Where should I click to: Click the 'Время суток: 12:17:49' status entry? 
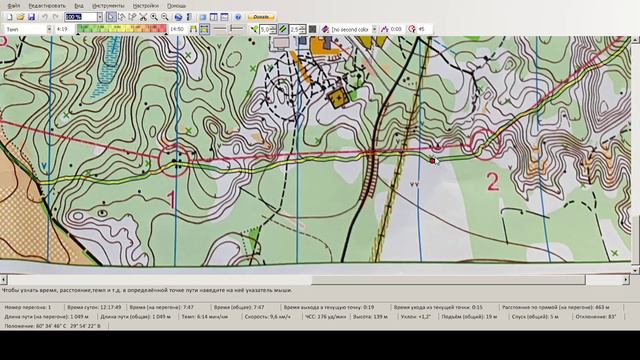(94, 307)
